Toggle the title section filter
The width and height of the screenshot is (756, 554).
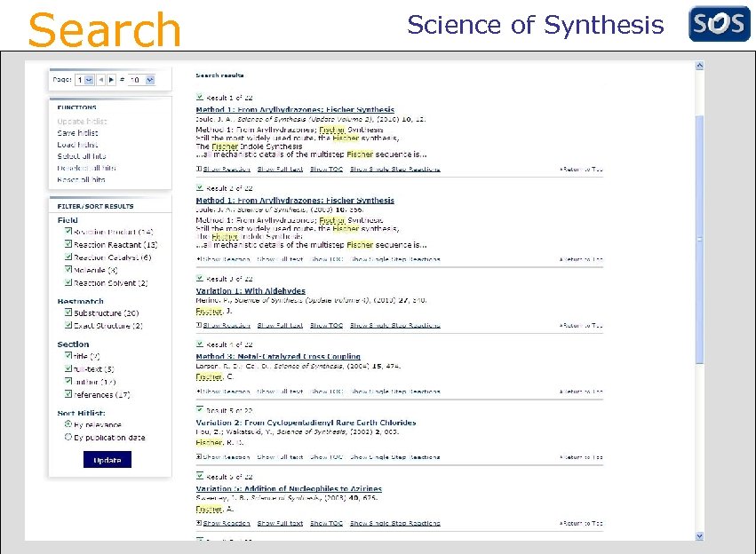(x=68, y=355)
